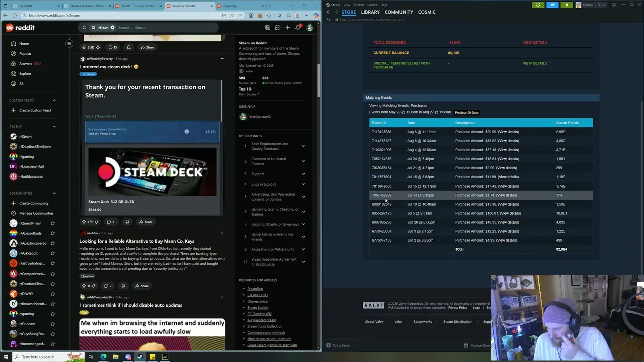Viewport: 644px width, 362px height.
Task: Favorite r/AskReddit with its star
Action: click(53, 253)
